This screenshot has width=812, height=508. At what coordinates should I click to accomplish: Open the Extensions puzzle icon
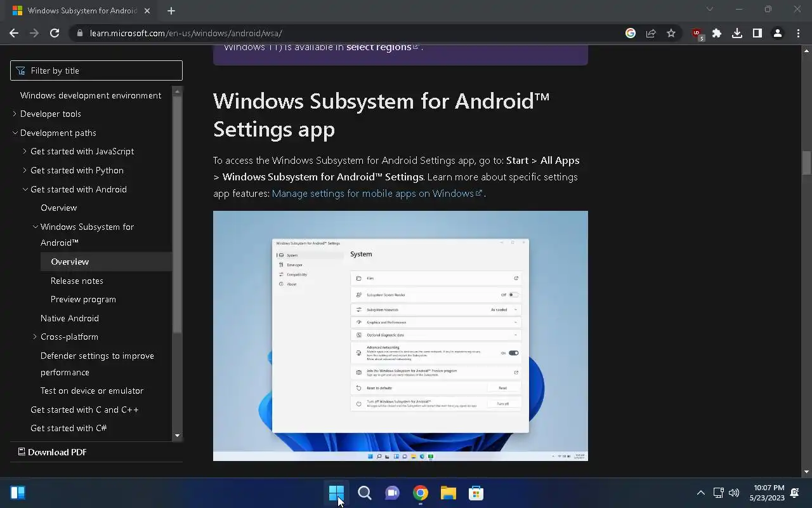click(717, 33)
